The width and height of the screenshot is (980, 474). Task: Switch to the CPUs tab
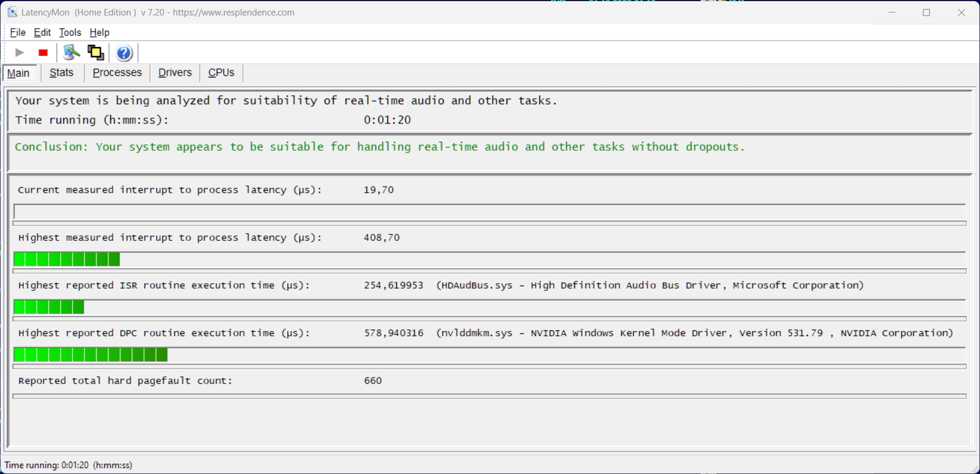tap(221, 73)
